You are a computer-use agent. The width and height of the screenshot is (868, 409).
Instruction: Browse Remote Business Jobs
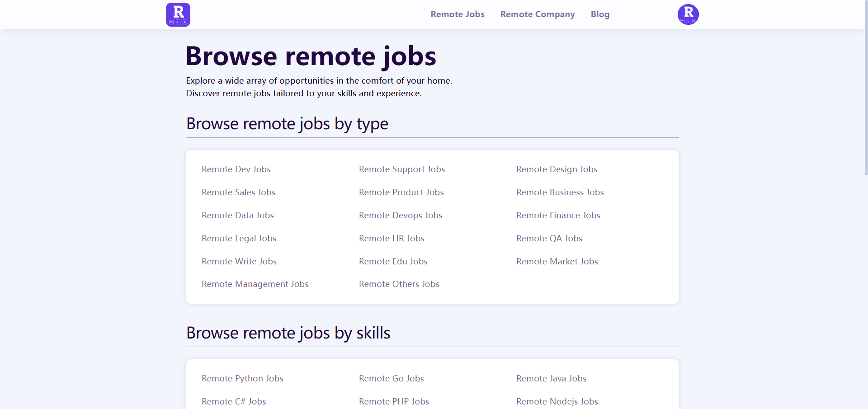[560, 192]
